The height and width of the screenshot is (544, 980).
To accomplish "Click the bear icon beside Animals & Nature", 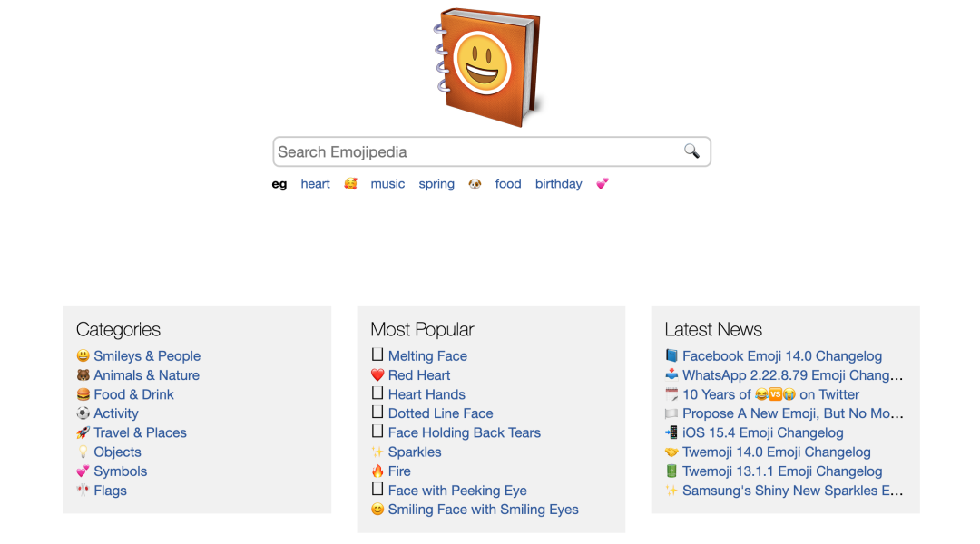I will coord(83,375).
